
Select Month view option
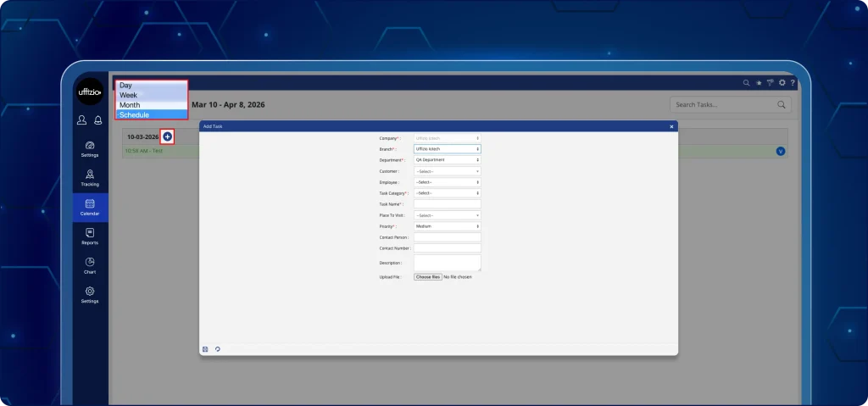[x=152, y=105]
